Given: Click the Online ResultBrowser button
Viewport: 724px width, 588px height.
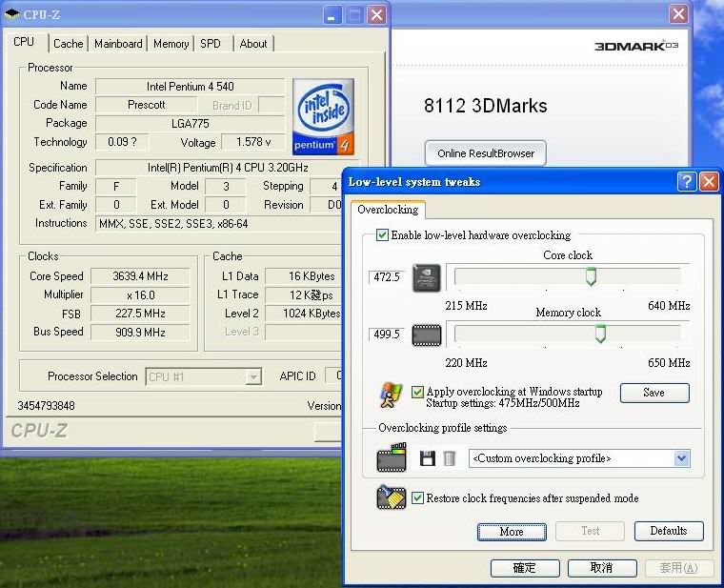Looking at the screenshot, I should pyautogui.click(x=486, y=153).
